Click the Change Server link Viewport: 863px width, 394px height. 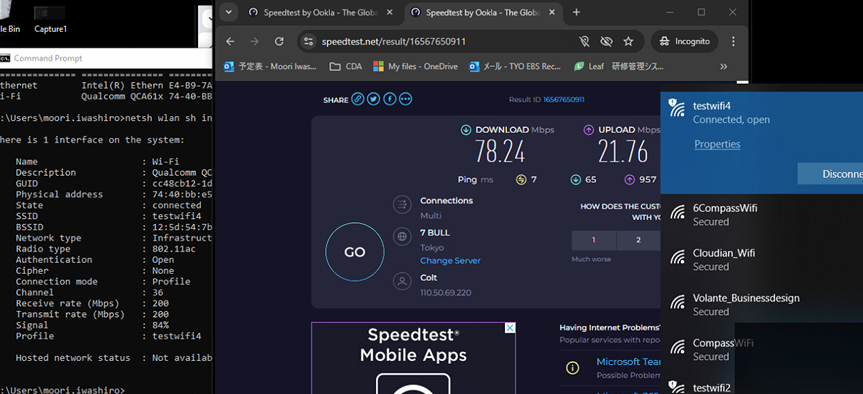tap(450, 261)
